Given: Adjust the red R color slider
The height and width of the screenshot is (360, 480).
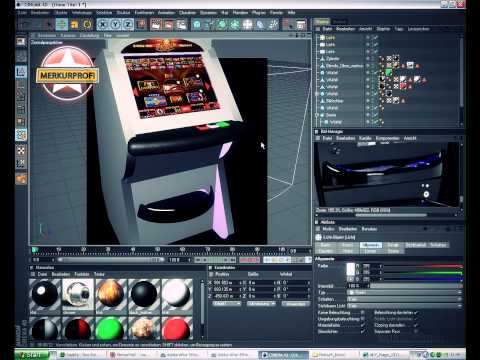Looking at the screenshot, I should tap(423, 266).
